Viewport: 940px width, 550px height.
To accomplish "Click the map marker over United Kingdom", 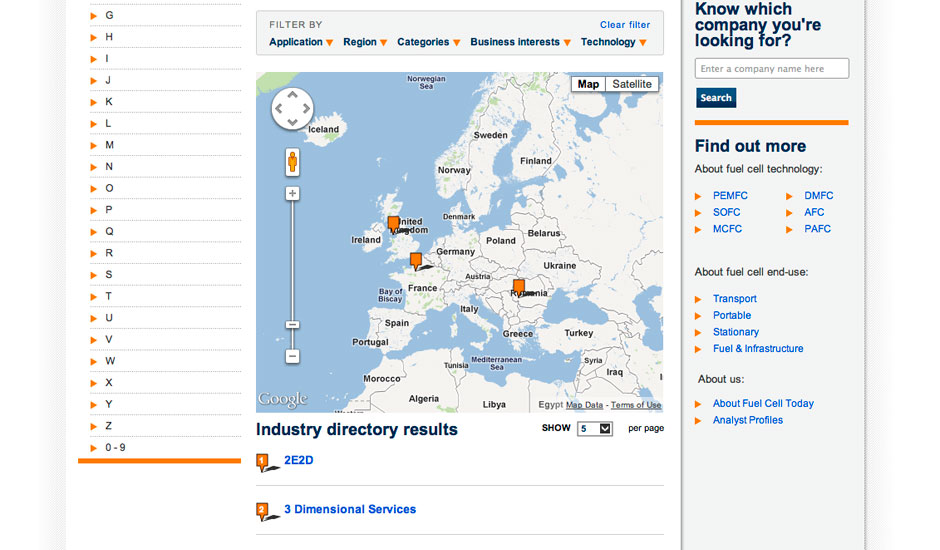I will coord(394,224).
